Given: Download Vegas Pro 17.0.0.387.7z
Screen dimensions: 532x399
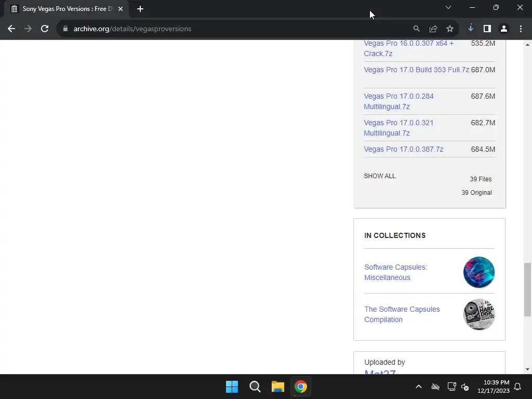Looking at the screenshot, I should (x=403, y=149).
